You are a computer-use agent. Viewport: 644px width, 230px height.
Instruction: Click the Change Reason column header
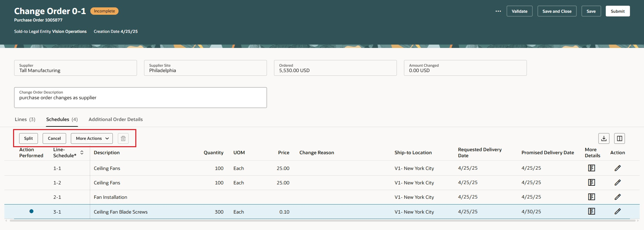(x=317, y=153)
